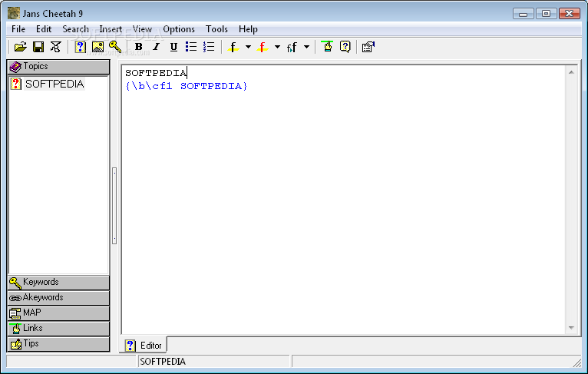Select the SOFTPEDIA topic in list
This screenshot has height=374, width=588.
(x=55, y=84)
